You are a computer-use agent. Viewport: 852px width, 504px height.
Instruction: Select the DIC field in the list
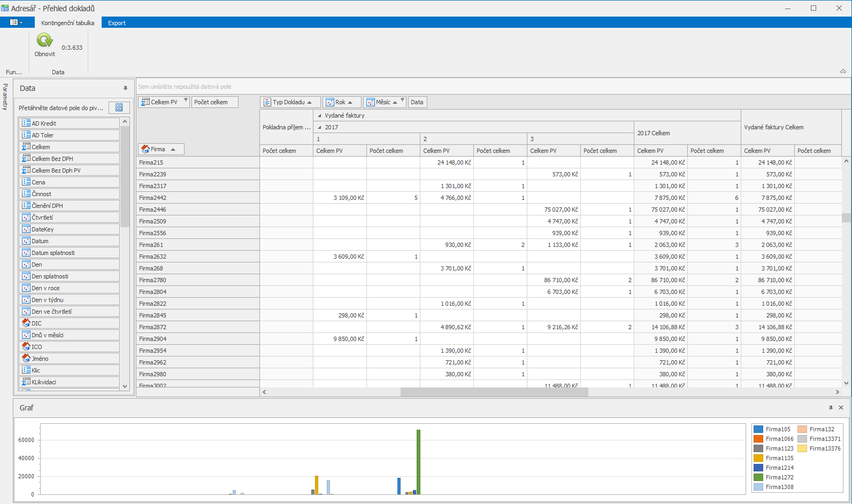coord(69,323)
